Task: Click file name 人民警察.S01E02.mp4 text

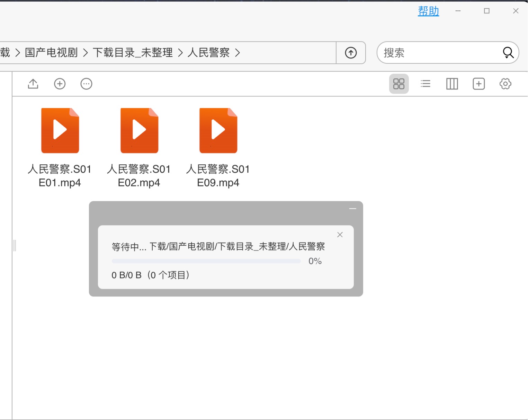Action: point(139,176)
